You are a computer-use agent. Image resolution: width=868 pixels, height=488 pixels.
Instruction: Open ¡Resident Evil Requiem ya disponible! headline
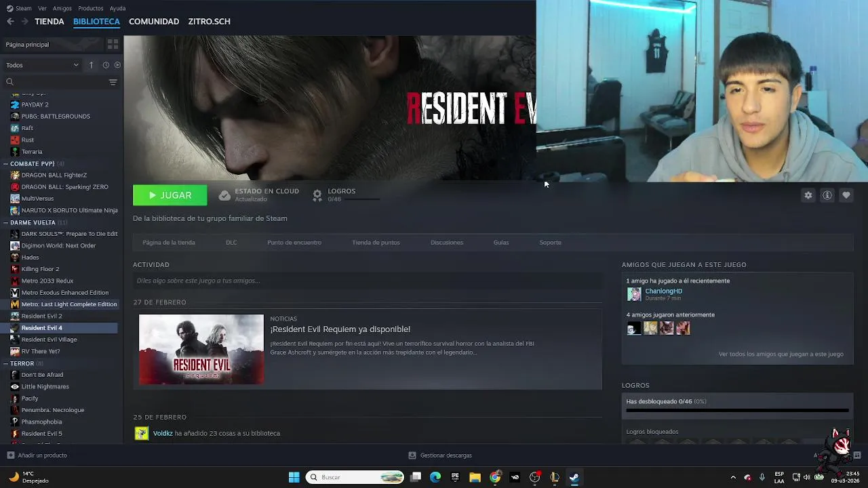point(340,329)
